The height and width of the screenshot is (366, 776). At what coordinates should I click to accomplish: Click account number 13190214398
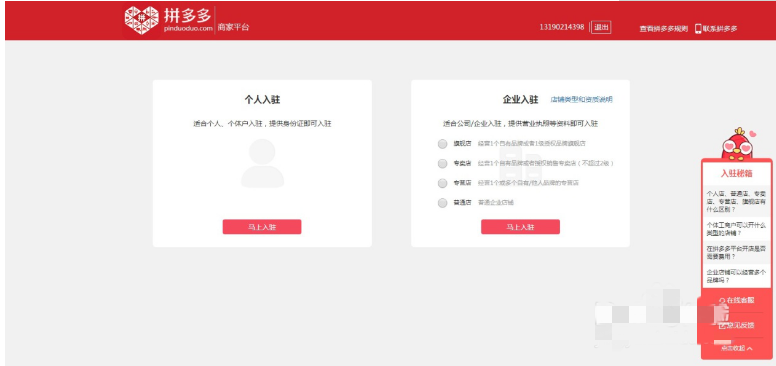coord(562,27)
